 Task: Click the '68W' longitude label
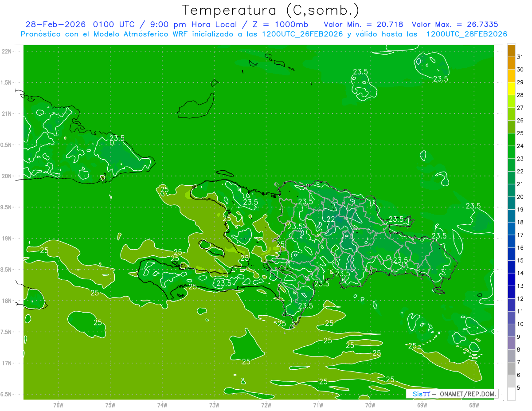(474, 405)
